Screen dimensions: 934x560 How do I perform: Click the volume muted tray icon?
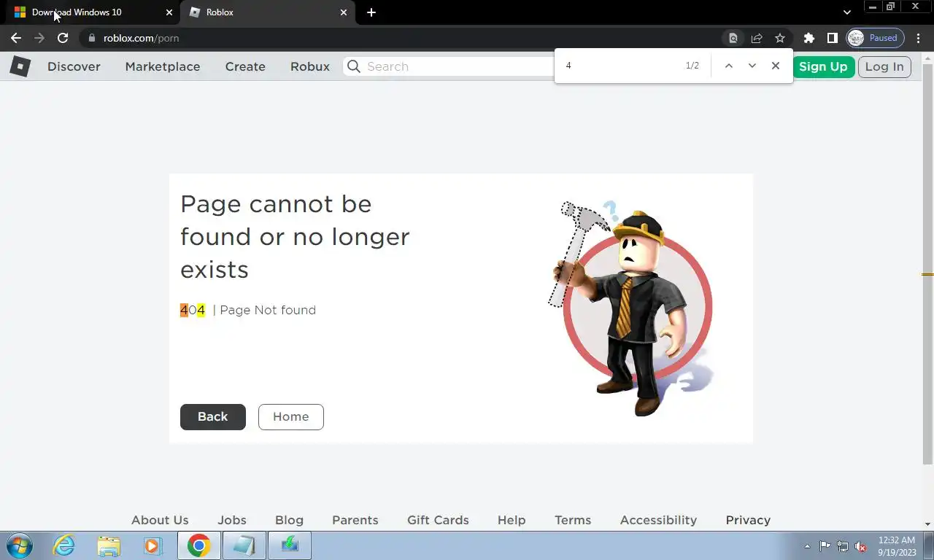coord(860,546)
